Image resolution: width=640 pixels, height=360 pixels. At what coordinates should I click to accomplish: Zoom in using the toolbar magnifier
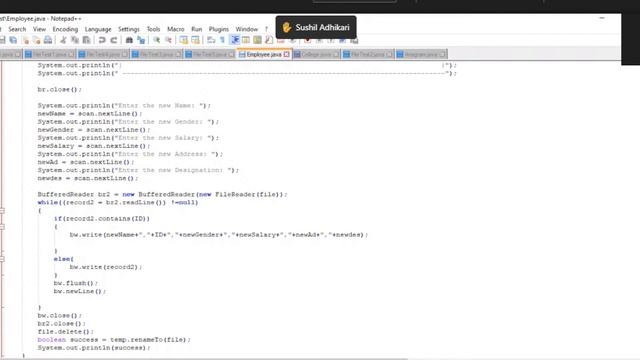pyautogui.click(x=156, y=40)
